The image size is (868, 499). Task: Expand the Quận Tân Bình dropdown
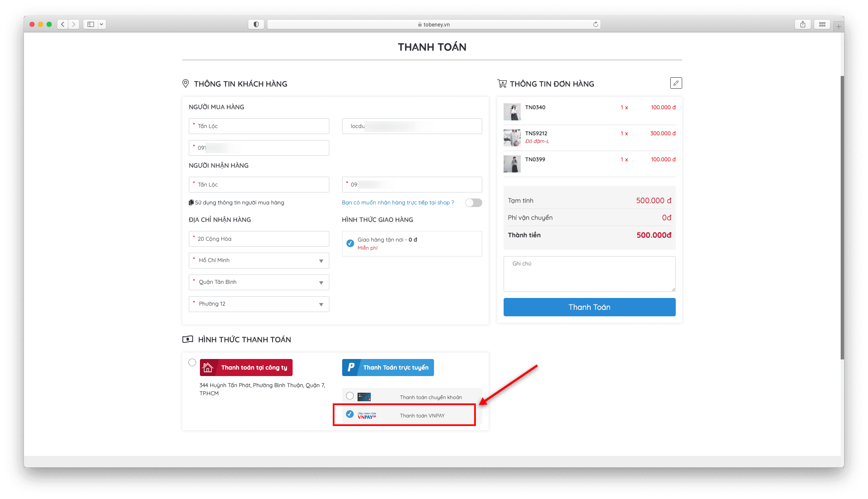tap(259, 282)
